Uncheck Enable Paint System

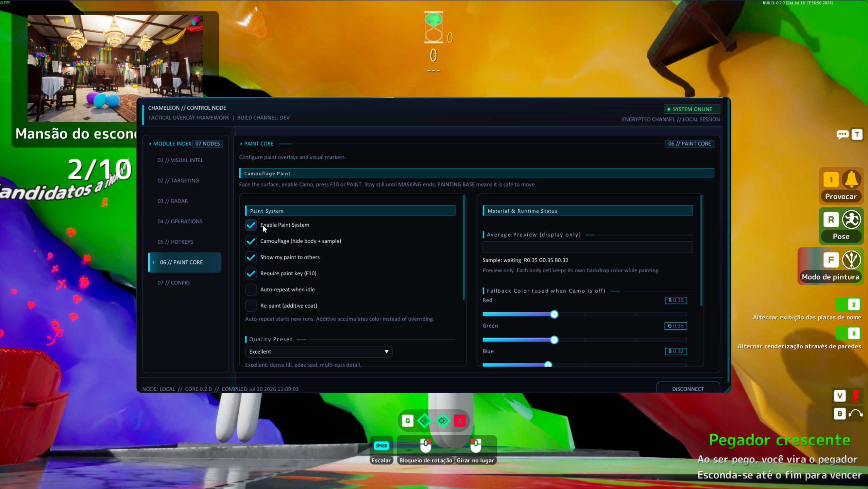pyautogui.click(x=251, y=225)
